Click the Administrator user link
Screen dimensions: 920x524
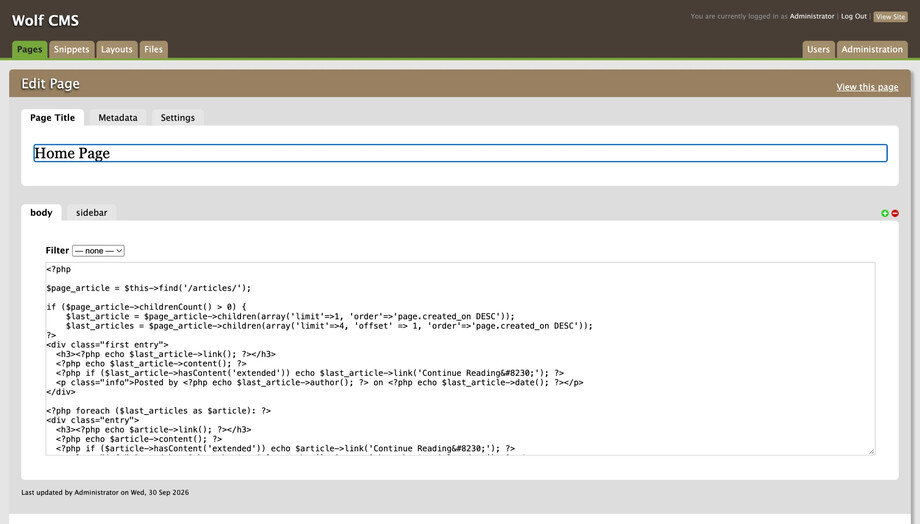[811, 16]
